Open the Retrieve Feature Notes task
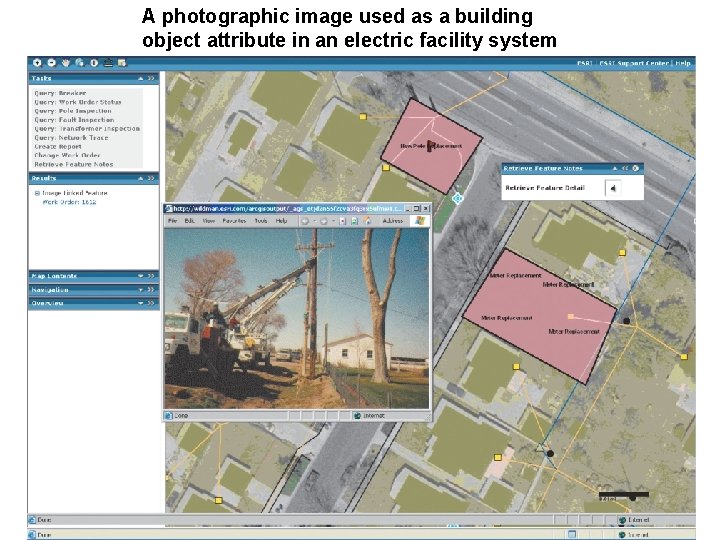 (73, 164)
